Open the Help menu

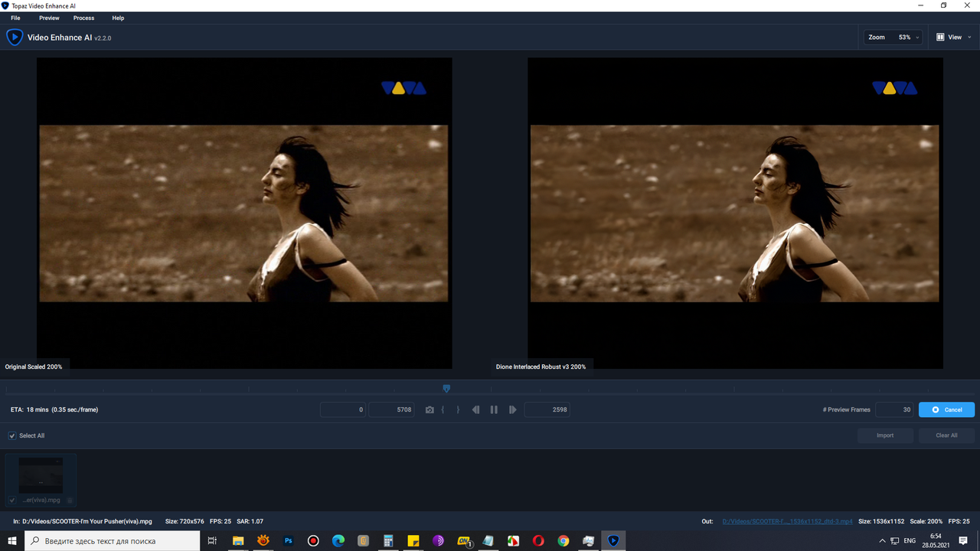[118, 18]
